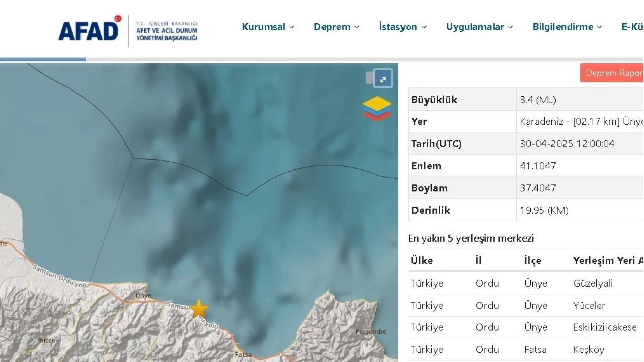Expand the Deprem dropdown menu
The width and height of the screenshot is (644, 362).
(x=337, y=27)
